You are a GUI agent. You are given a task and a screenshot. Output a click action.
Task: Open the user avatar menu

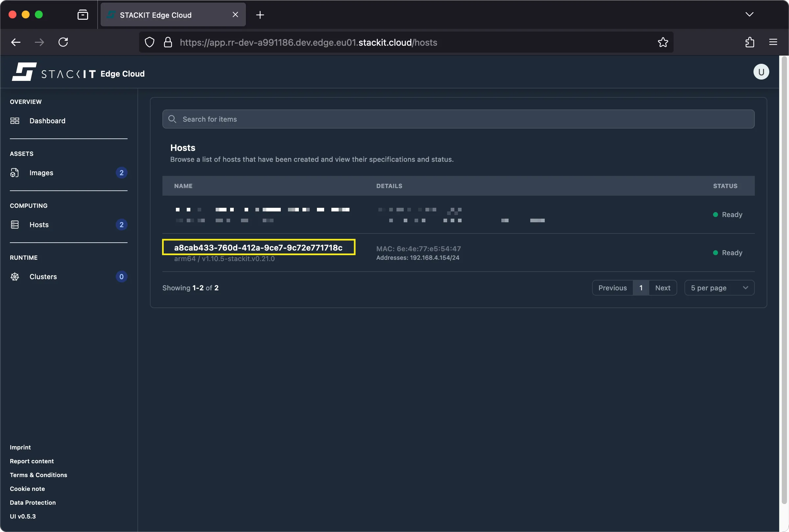760,72
